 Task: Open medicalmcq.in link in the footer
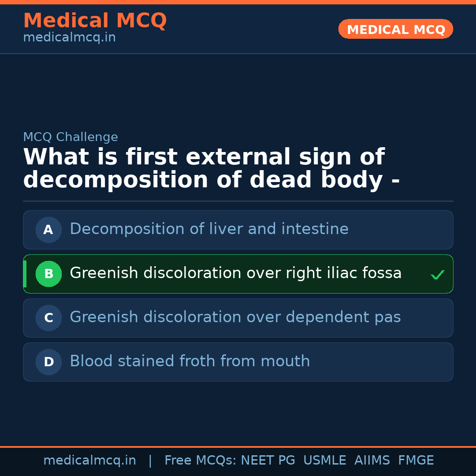click(89, 461)
